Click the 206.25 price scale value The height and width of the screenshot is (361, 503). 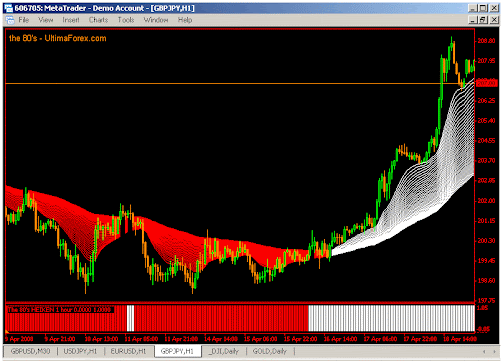point(486,101)
